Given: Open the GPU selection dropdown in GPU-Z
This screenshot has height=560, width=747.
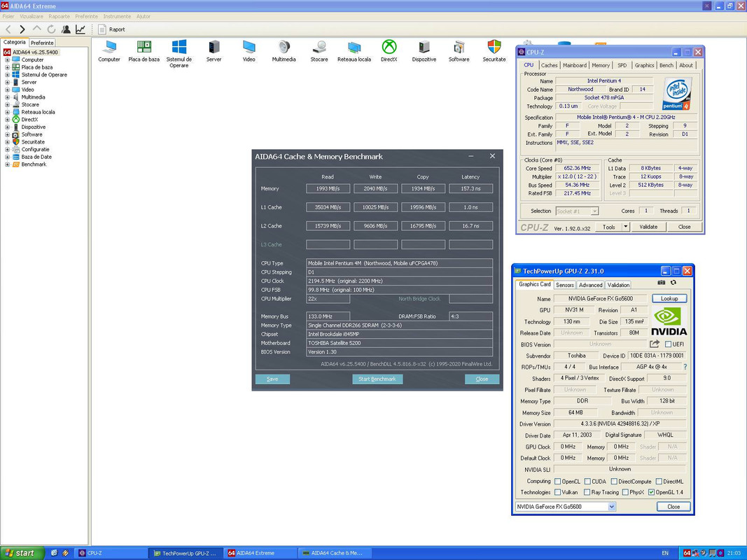Looking at the screenshot, I should (x=612, y=507).
